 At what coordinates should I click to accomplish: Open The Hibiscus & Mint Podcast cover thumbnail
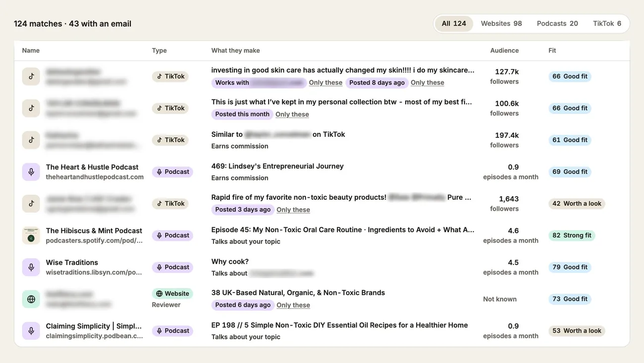pos(31,235)
